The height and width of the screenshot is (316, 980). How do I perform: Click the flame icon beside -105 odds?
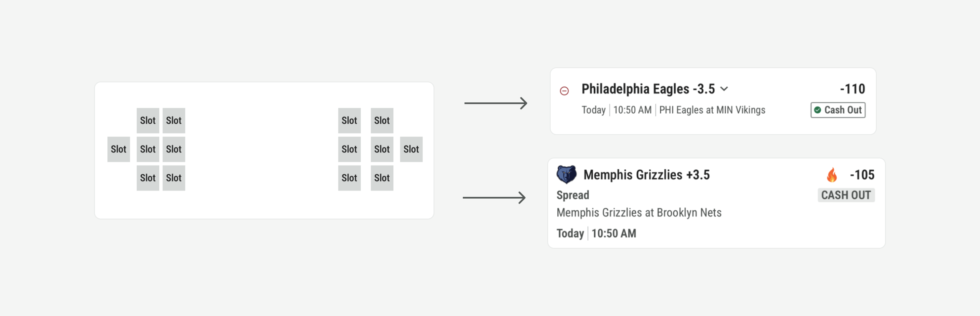click(x=832, y=175)
